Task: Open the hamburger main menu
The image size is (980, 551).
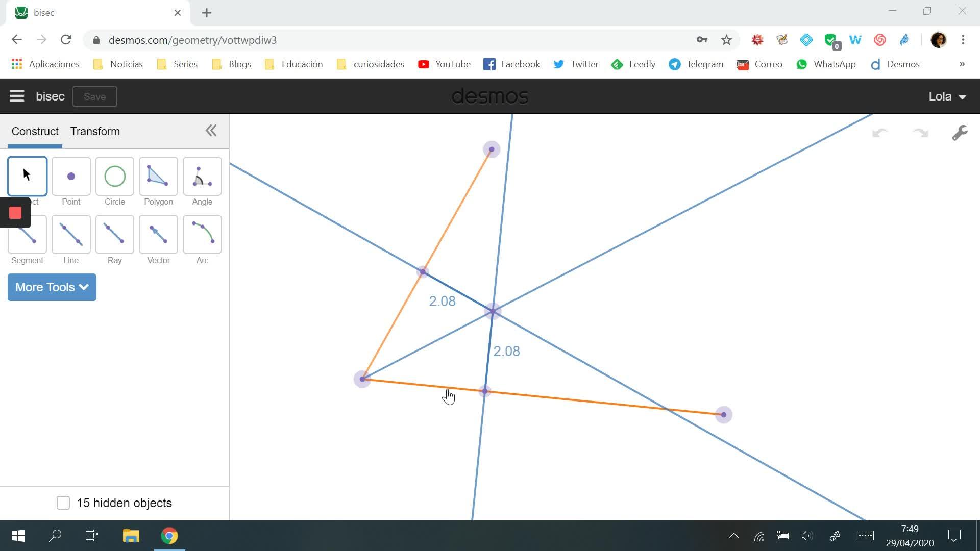Action: pyautogui.click(x=17, y=96)
